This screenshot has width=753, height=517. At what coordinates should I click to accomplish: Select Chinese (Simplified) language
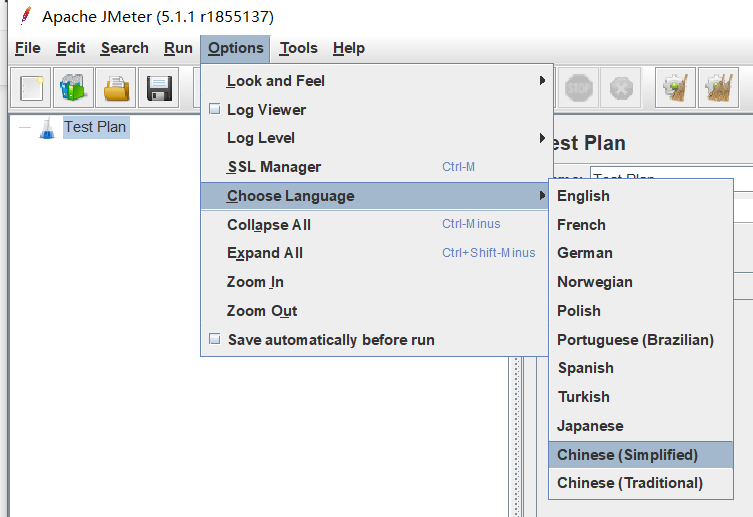641,455
